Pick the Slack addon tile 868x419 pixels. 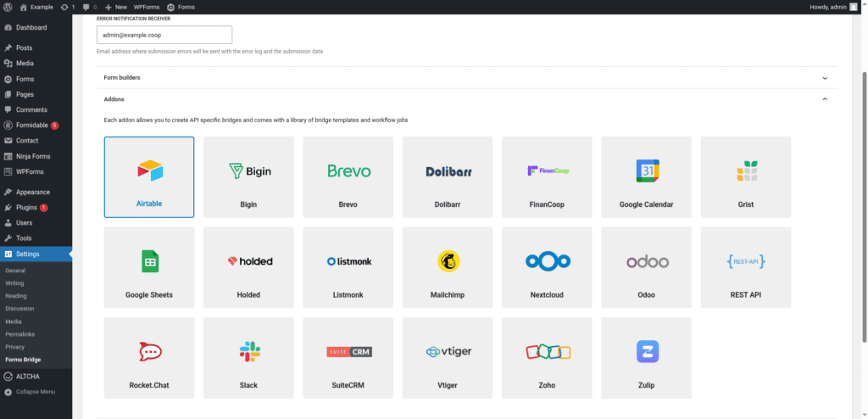pos(248,357)
